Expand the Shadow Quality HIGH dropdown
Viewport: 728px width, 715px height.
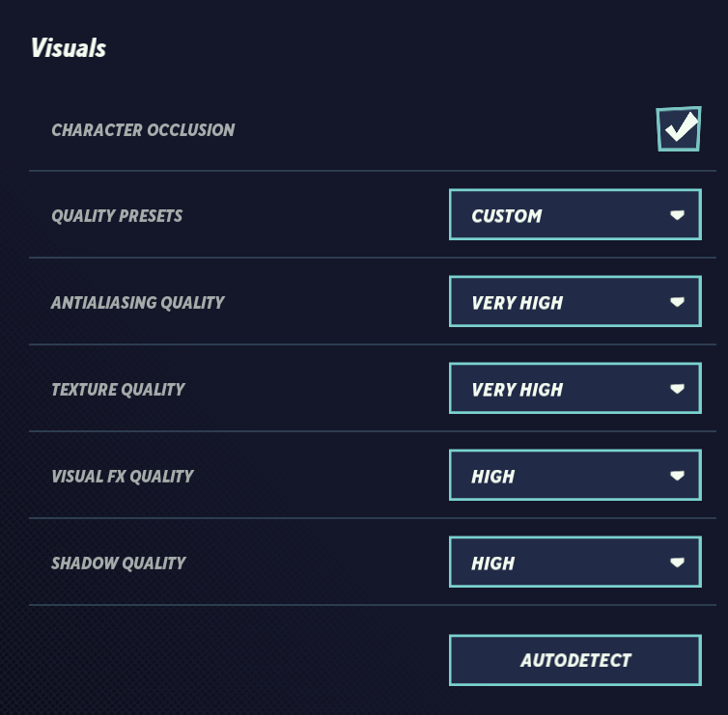pyautogui.click(x=574, y=563)
